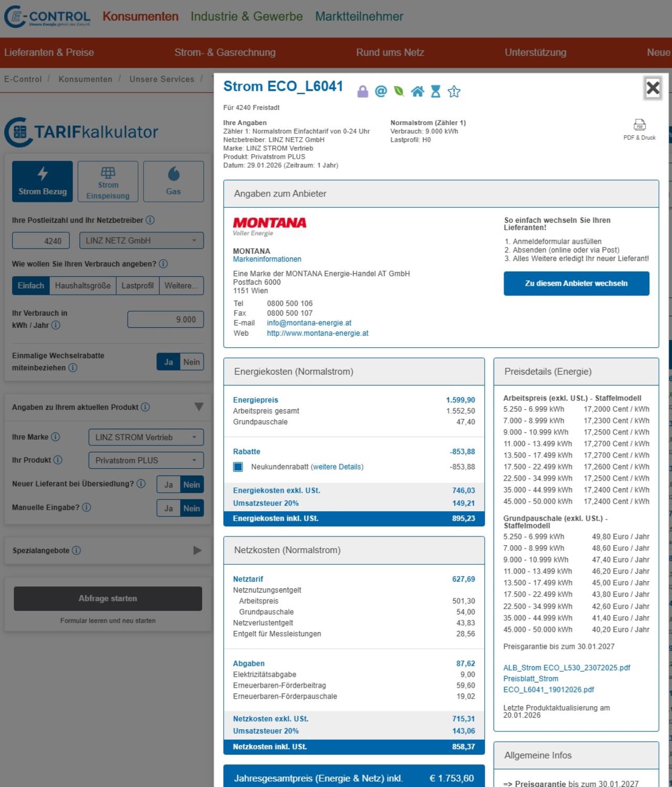The width and height of the screenshot is (672, 787).
Task: Click info icon next to Spezialangebote
Action: 77,551
